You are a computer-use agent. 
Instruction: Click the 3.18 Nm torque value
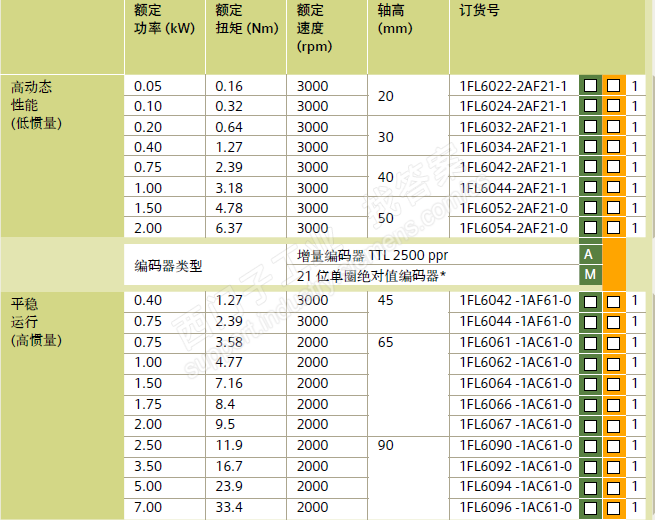(229, 188)
